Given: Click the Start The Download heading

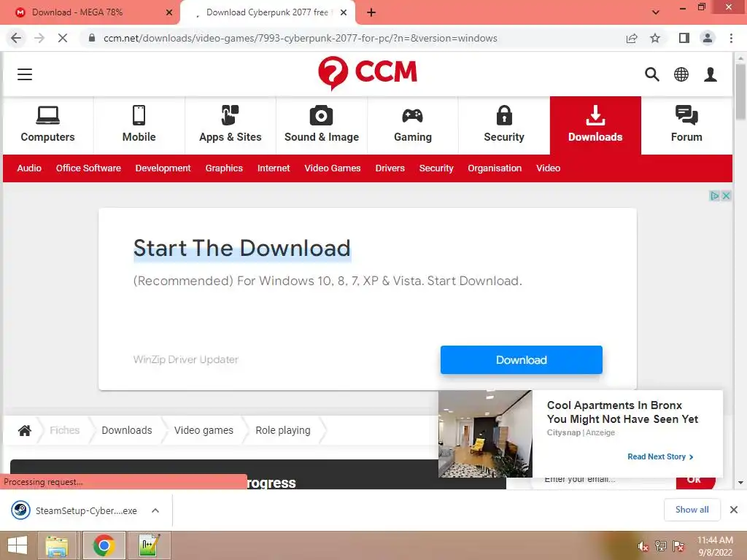Looking at the screenshot, I should 242,248.
